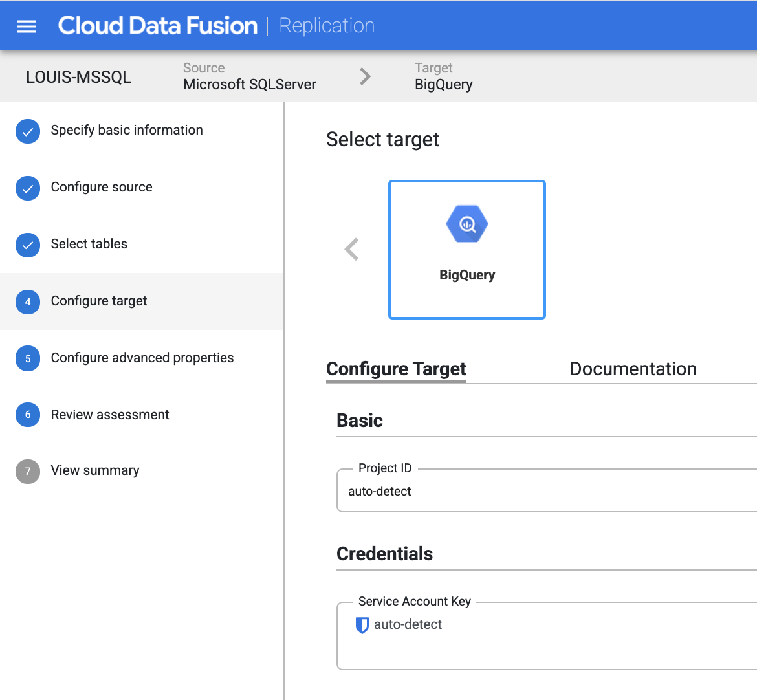Click the step 5 number badge
757x700 pixels.
coord(28,358)
